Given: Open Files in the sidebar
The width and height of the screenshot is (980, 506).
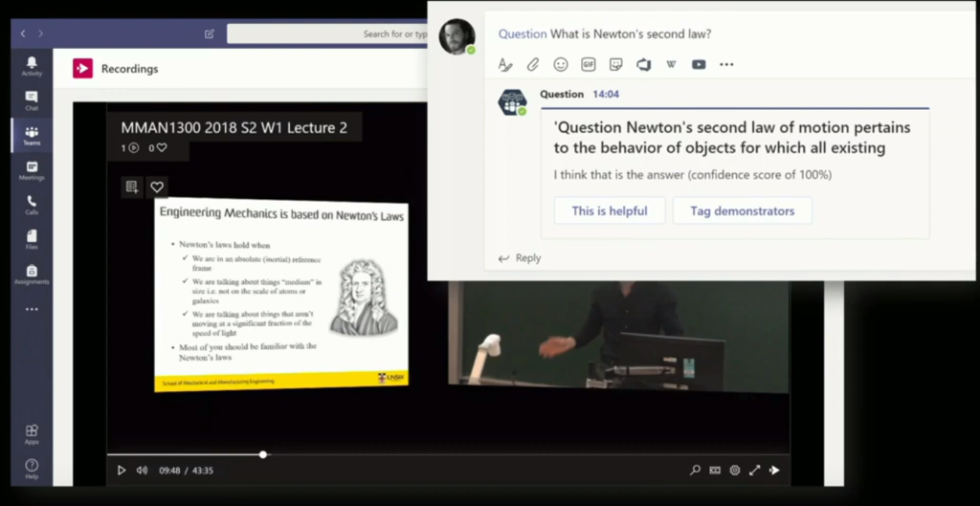Looking at the screenshot, I should pyautogui.click(x=32, y=240).
